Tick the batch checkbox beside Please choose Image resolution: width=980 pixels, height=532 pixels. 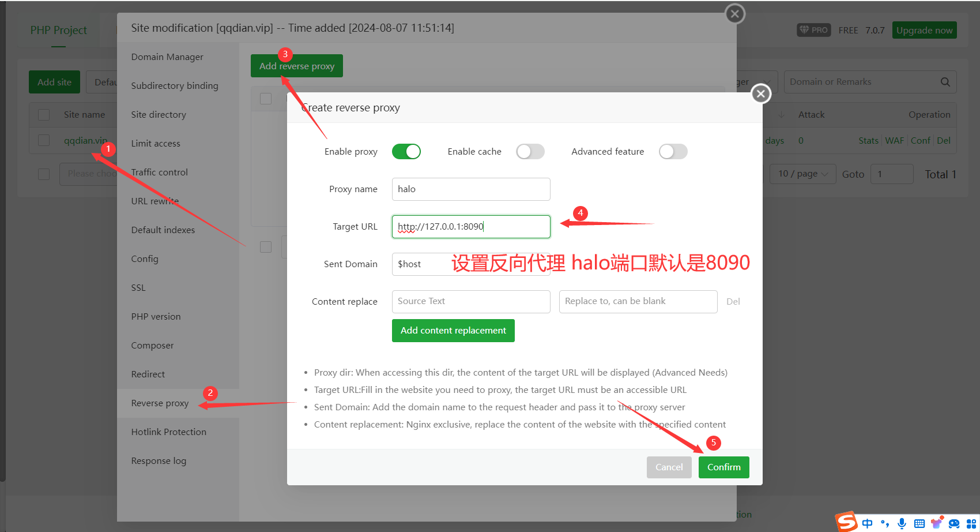click(x=44, y=174)
